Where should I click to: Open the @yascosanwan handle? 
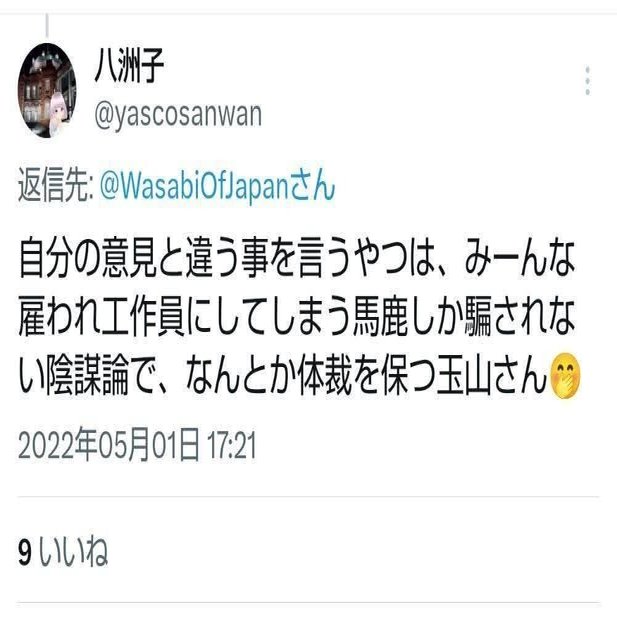point(178,115)
